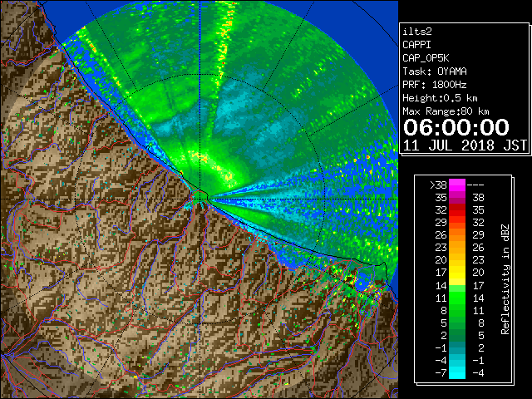Screen dimensions: 532x399
Task: Click the '---' legend label
Action: [x=475, y=185]
